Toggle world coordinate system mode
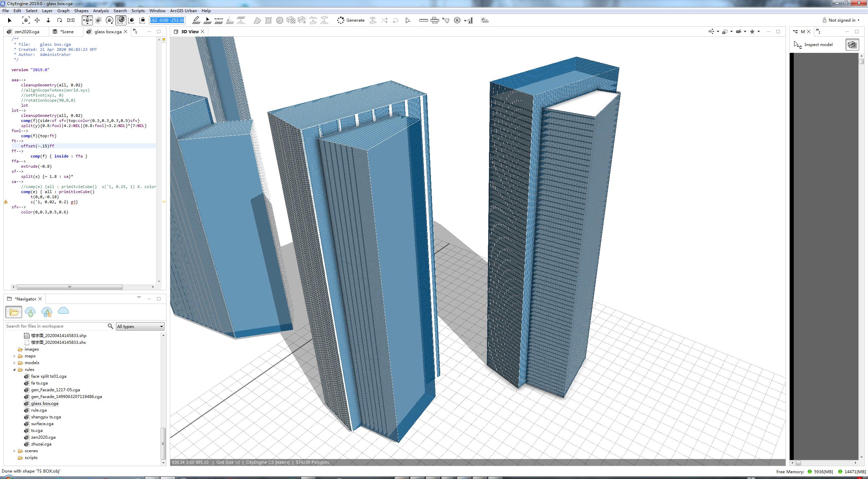 click(121, 20)
